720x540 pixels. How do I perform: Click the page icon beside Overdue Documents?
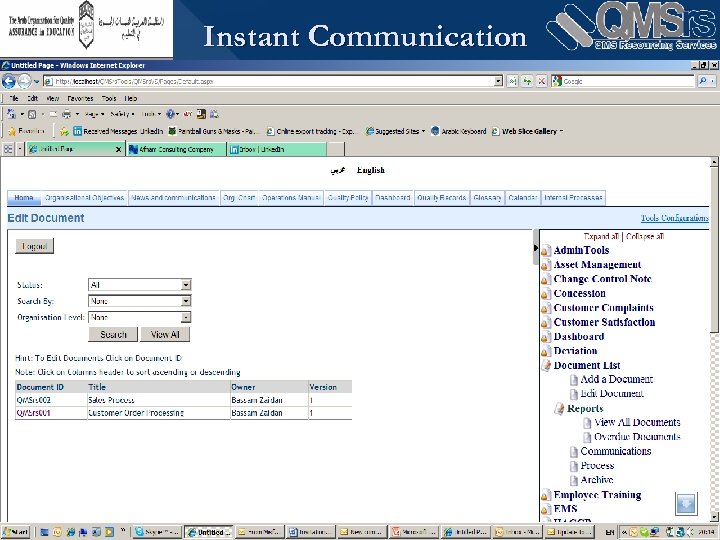point(587,437)
